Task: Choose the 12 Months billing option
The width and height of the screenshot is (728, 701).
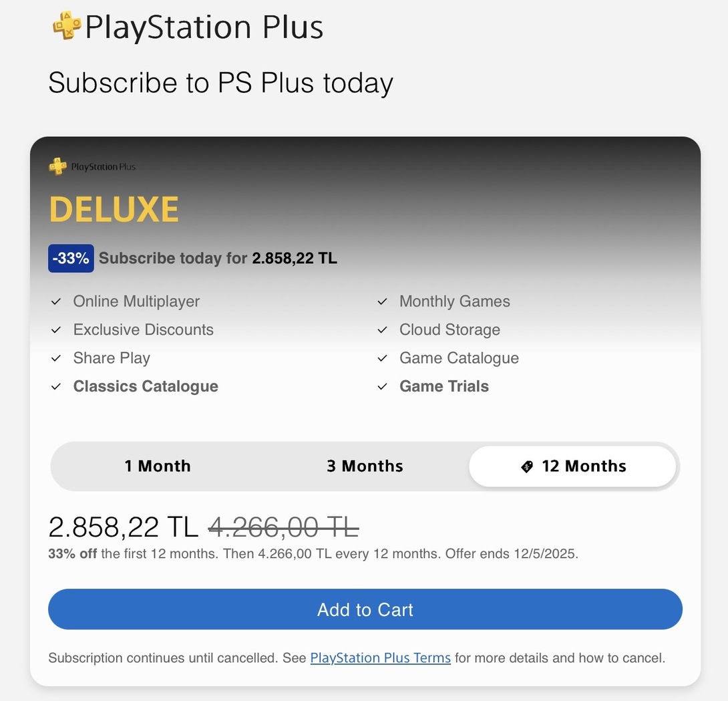Action: click(x=573, y=466)
